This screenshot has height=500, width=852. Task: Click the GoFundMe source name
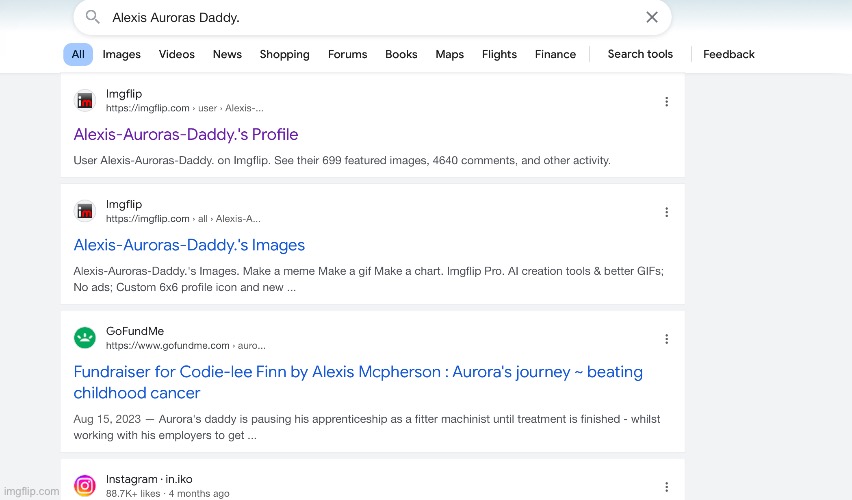point(135,331)
